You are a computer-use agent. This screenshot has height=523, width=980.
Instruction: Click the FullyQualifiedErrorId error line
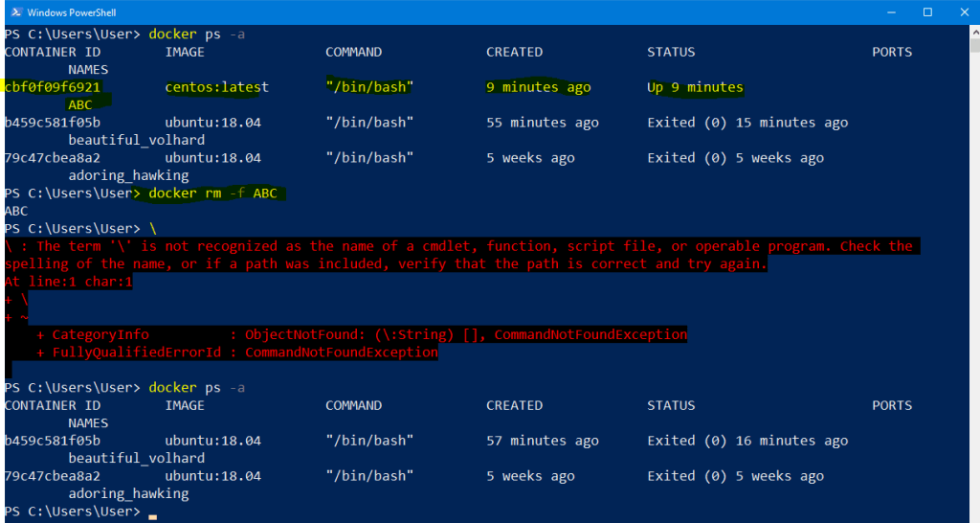(237, 352)
